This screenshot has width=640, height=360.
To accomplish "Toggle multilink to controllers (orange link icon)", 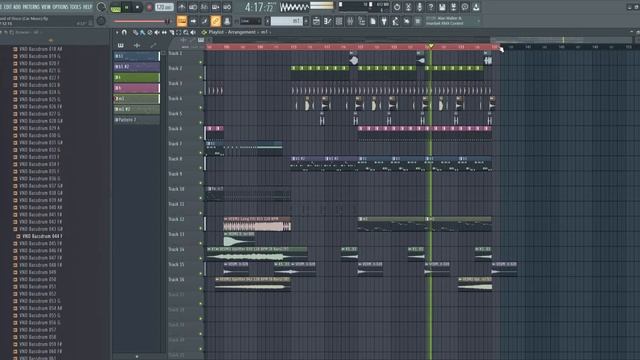I will coord(216,21).
